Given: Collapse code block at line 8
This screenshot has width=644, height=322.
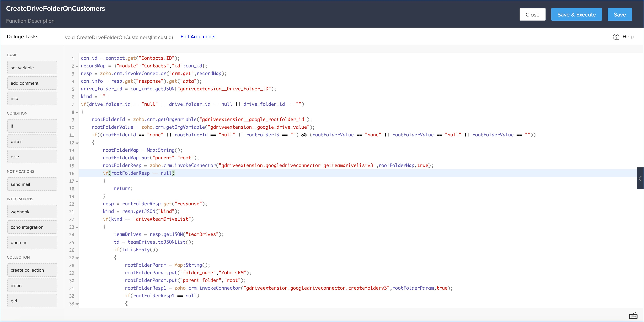Looking at the screenshot, I should coord(77,112).
